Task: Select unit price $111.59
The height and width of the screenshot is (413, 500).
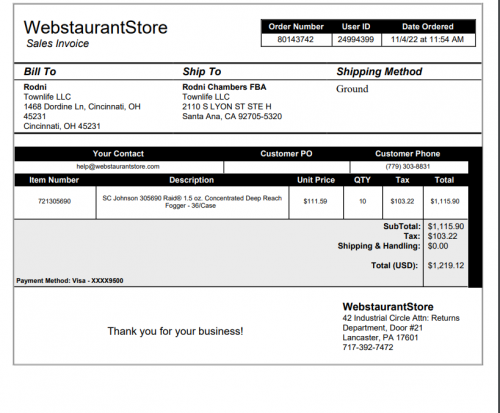Action: [315, 201]
